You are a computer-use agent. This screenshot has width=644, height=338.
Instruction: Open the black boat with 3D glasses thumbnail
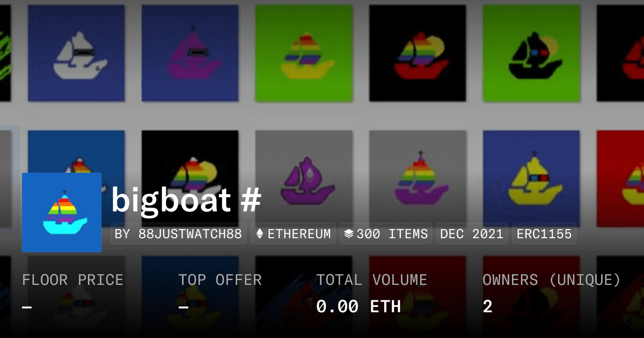click(x=531, y=53)
